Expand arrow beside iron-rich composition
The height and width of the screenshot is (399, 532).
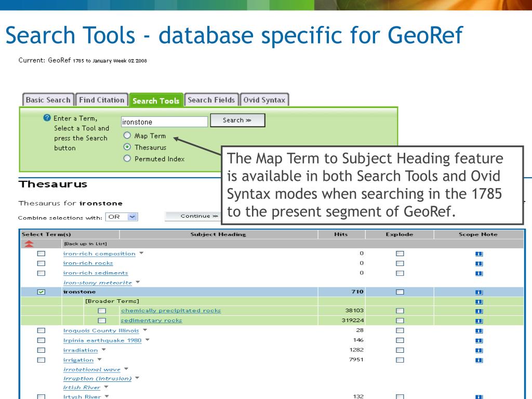click(x=141, y=253)
